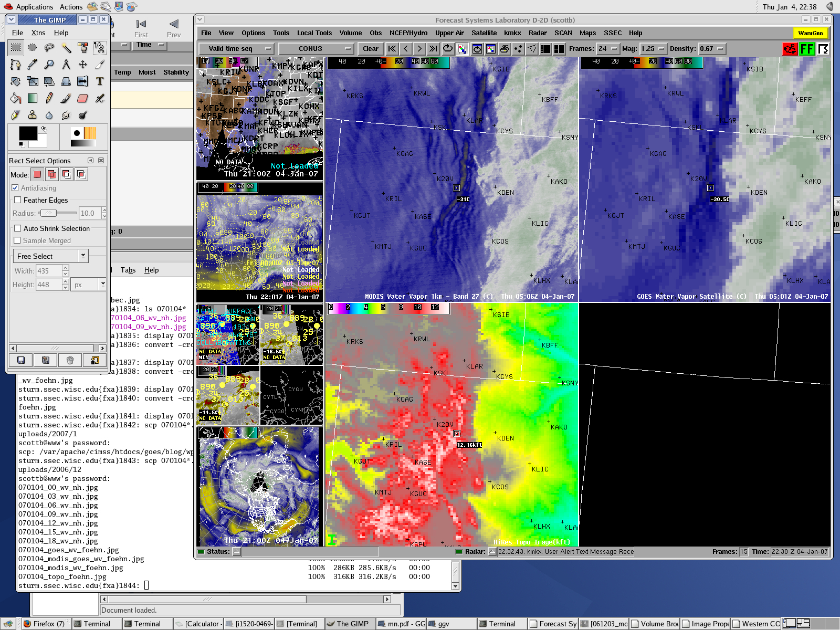Increase the Width value stepper
Viewport: 840px width, 630px height.
pos(66,268)
